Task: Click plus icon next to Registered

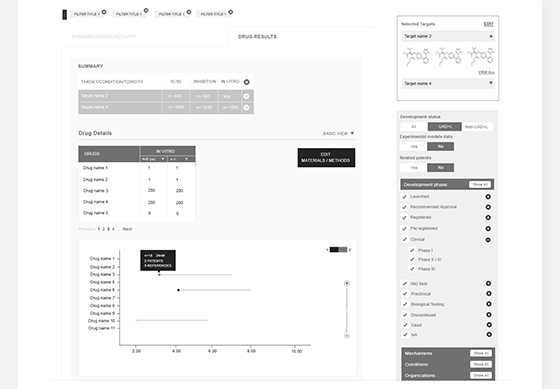Action: 488,218
